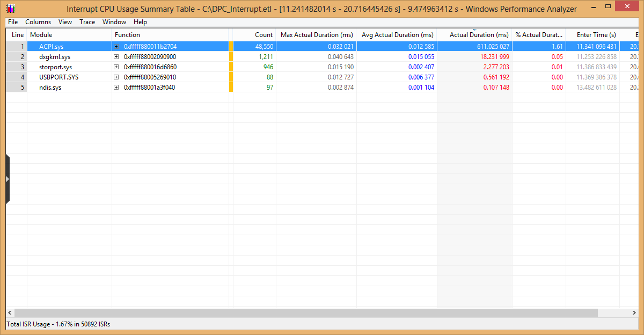Click the % Actual Duration column header
This screenshot has height=335, width=644.
pos(539,35)
